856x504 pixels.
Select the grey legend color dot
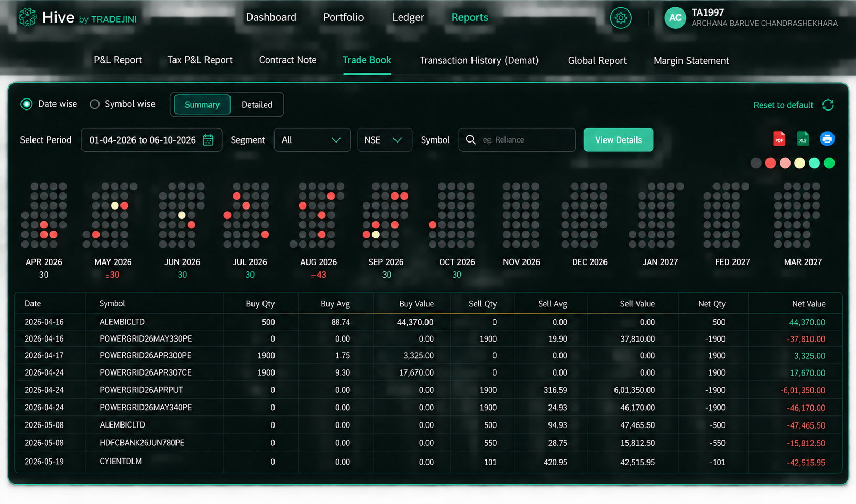click(755, 163)
